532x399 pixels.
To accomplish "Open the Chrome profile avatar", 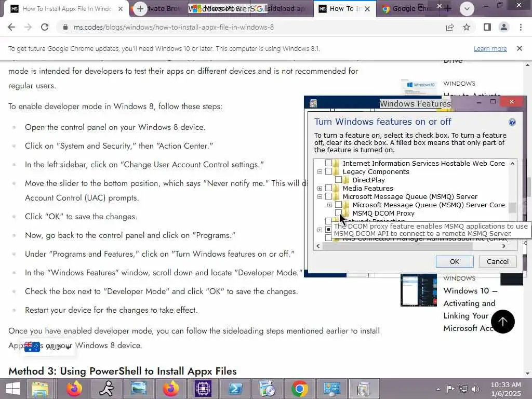I will pos(504,27).
